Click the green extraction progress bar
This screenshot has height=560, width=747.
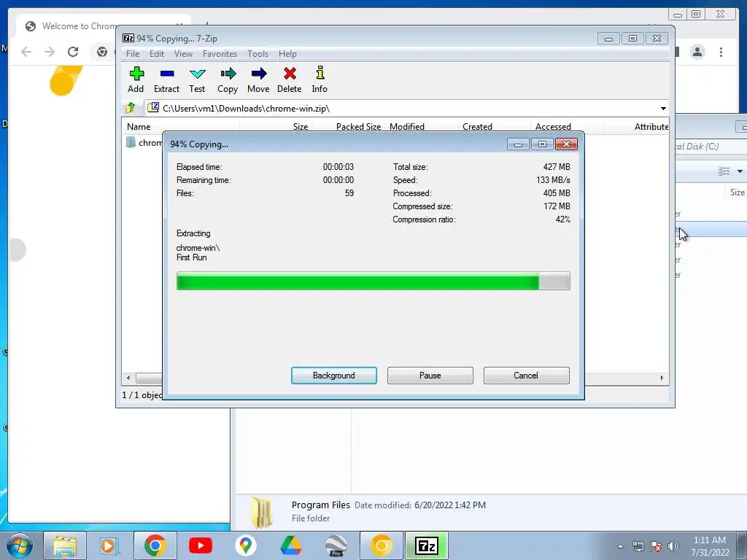373,281
